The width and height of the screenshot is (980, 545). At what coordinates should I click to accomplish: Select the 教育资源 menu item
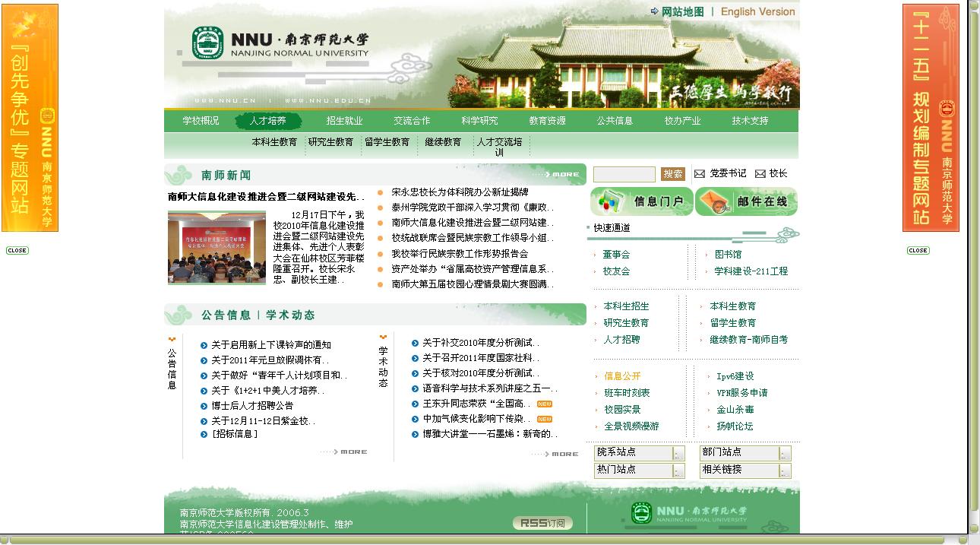coord(548,121)
